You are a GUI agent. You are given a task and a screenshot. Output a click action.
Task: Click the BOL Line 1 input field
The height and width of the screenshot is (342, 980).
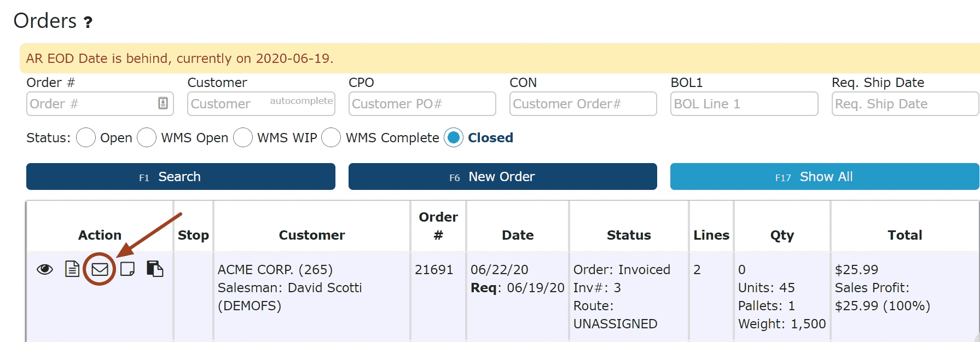tap(744, 103)
